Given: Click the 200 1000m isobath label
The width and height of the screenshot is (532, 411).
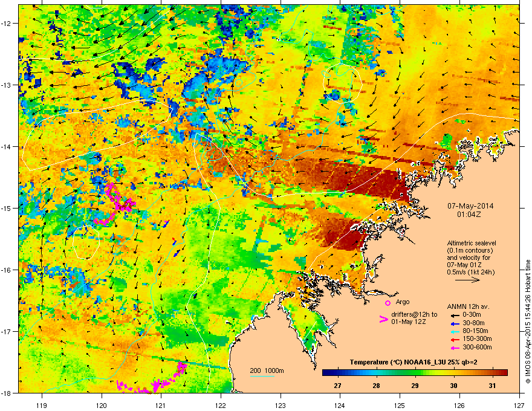Looking at the screenshot, I should (x=267, y=371).
